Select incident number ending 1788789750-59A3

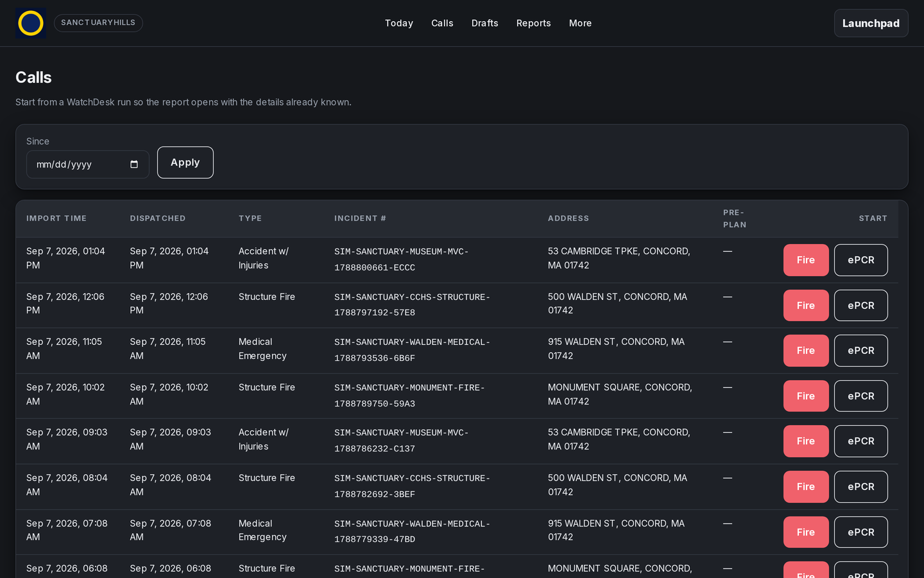coord(409,396)
